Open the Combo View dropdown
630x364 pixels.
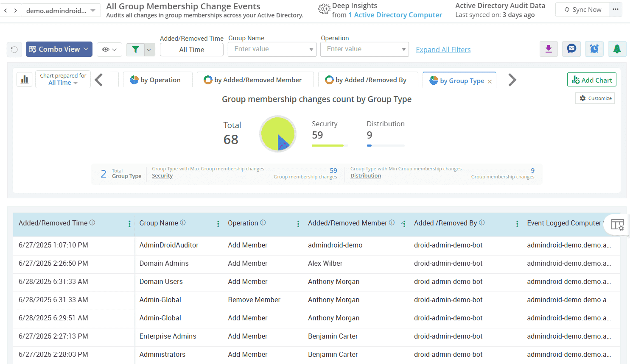pyautogui.click(x=59, y=49)
